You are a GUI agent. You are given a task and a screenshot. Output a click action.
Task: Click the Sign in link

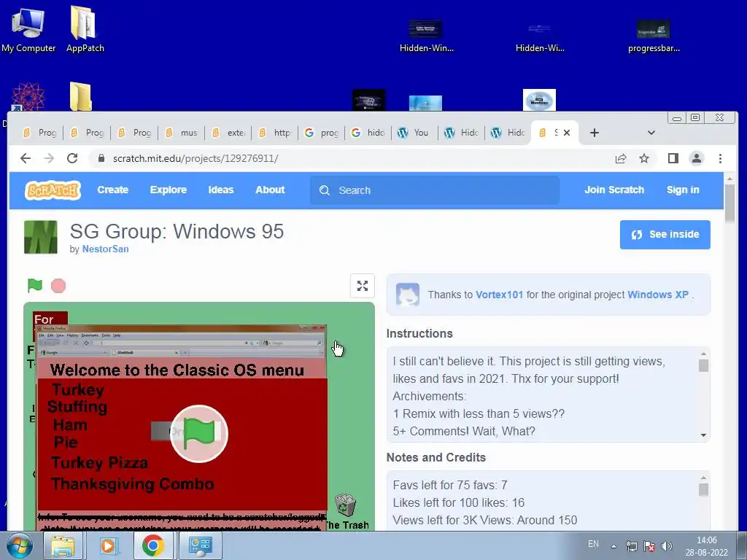[x=683, y=190]
